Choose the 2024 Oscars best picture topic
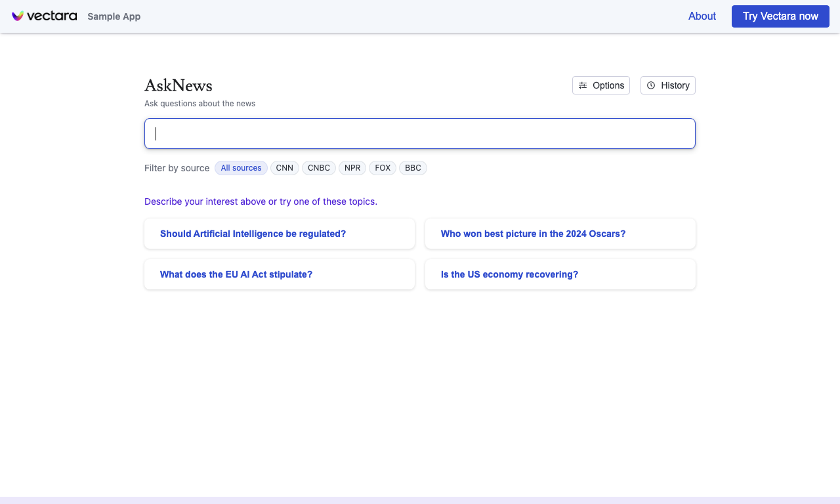The image size is (840, 504). point(560,234)
